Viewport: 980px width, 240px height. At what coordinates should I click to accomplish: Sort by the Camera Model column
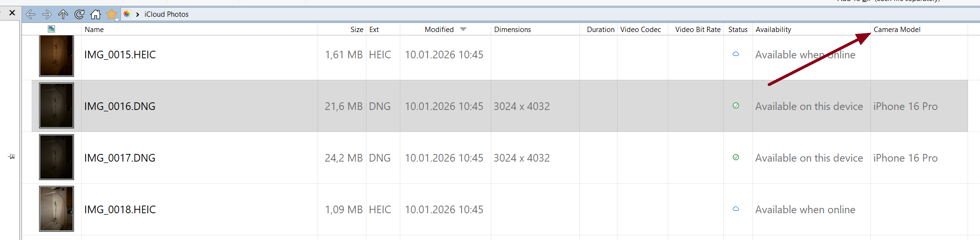[x=897, y=30]
